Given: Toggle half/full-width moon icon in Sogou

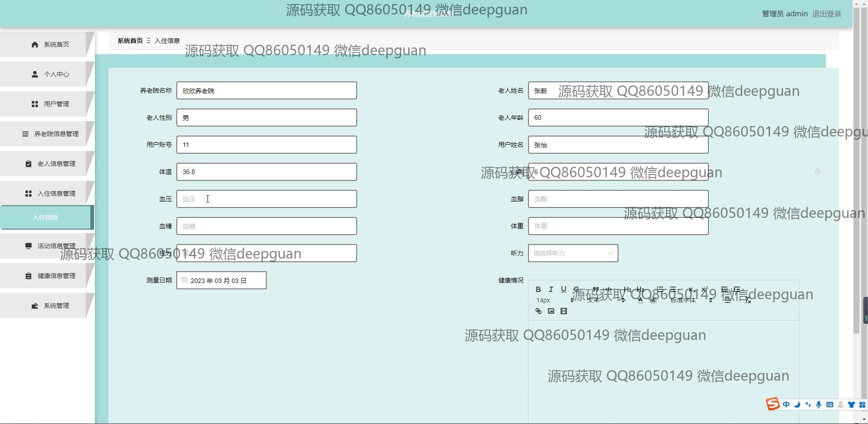Looking at the screenshot, I should click(797, 405).
